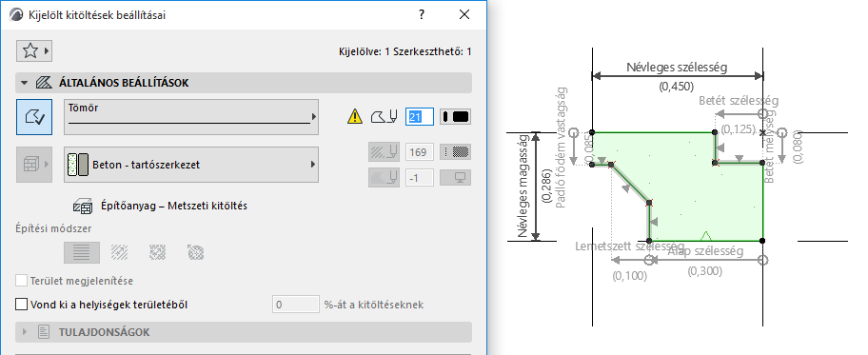This screenshot has width=868, height=355.
Task: Open the dialog help question mark
Action: click(422, 15)
